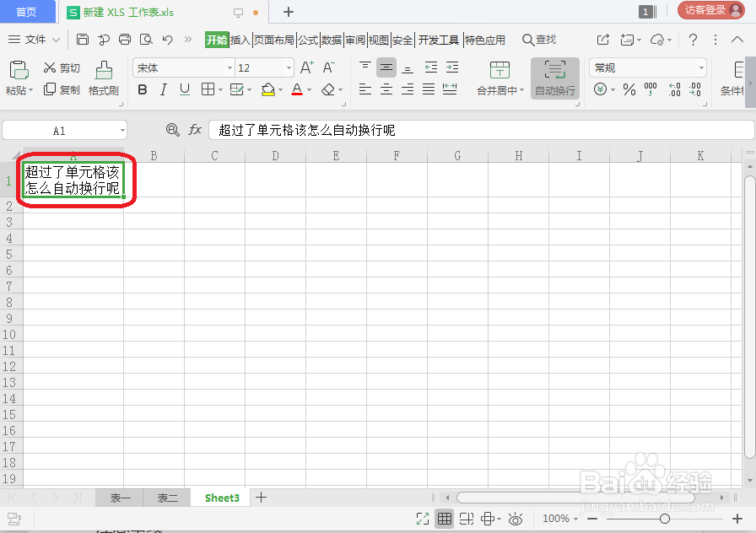Align text left

[x=365, y=89]
